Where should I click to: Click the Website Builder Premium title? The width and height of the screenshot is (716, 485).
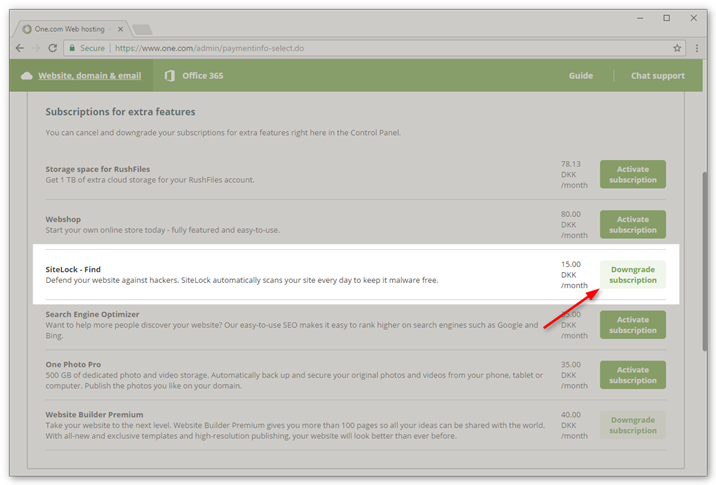pyautogui.click(x=94, y=415)
